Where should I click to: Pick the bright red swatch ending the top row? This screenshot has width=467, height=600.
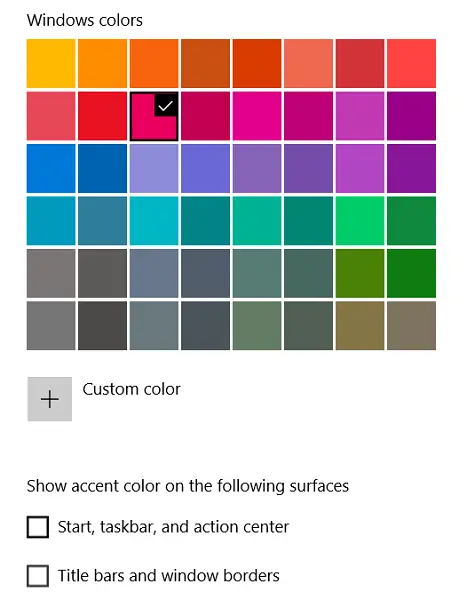[x=411, y=63]
